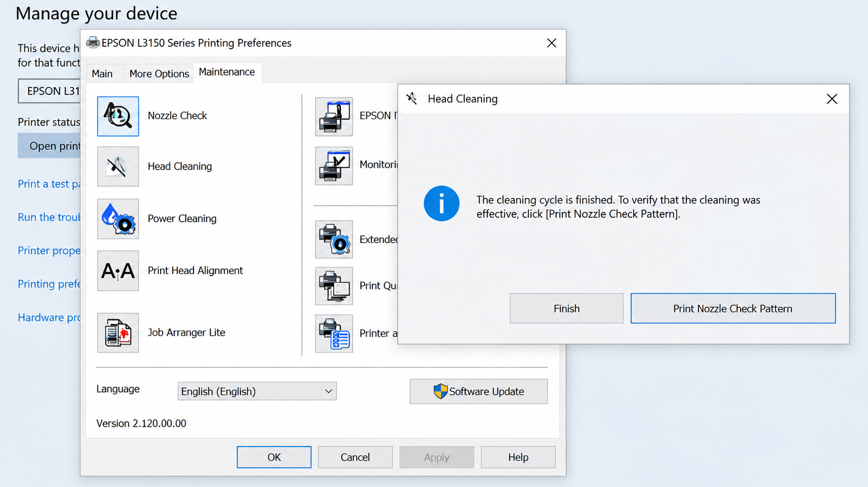The height and width of the screenshot is (487, 868).
Task: Click the Software Update button
Action: (479, 391)
